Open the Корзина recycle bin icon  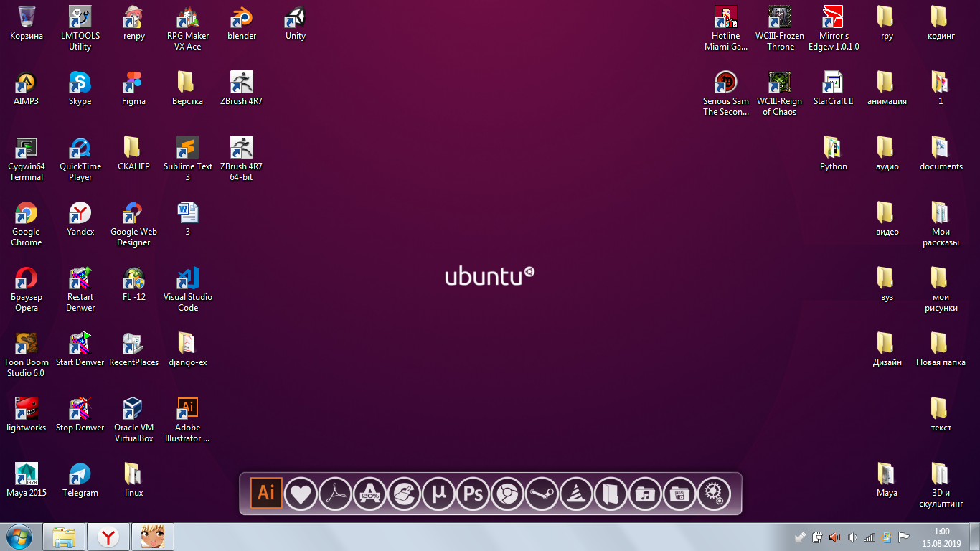pos(27,23)
